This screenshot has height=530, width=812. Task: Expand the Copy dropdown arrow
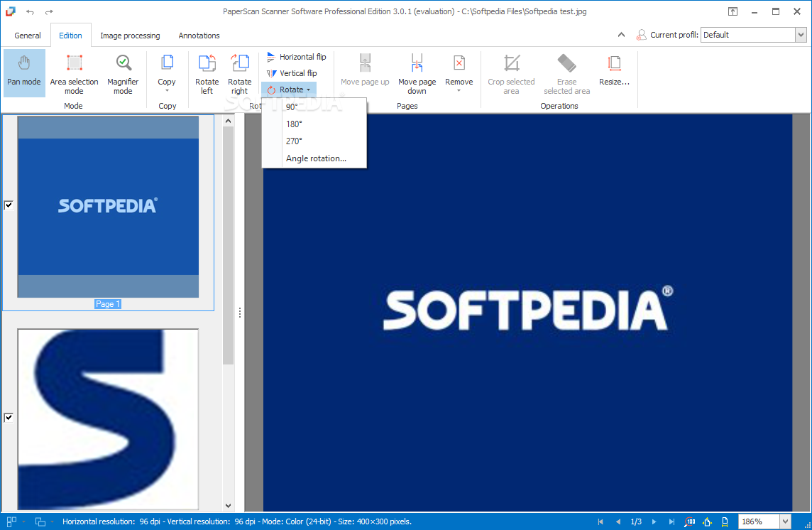(x=167, y=91)
